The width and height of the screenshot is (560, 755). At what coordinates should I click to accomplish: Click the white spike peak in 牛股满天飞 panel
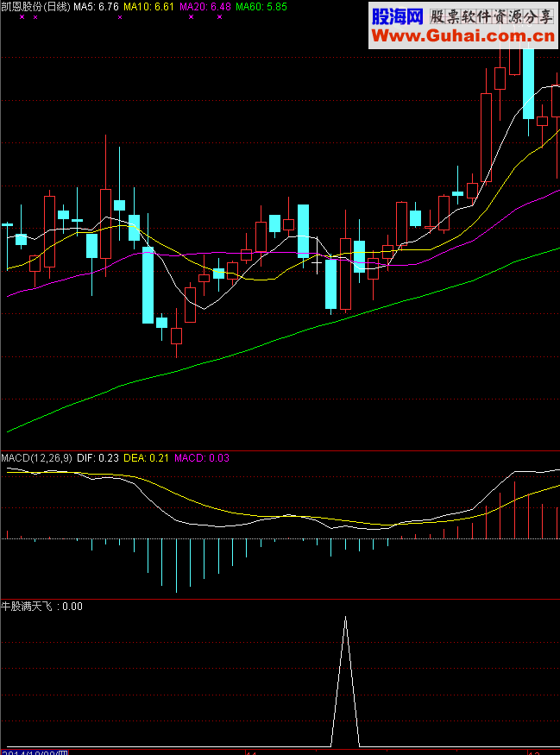tap(345, 618)
